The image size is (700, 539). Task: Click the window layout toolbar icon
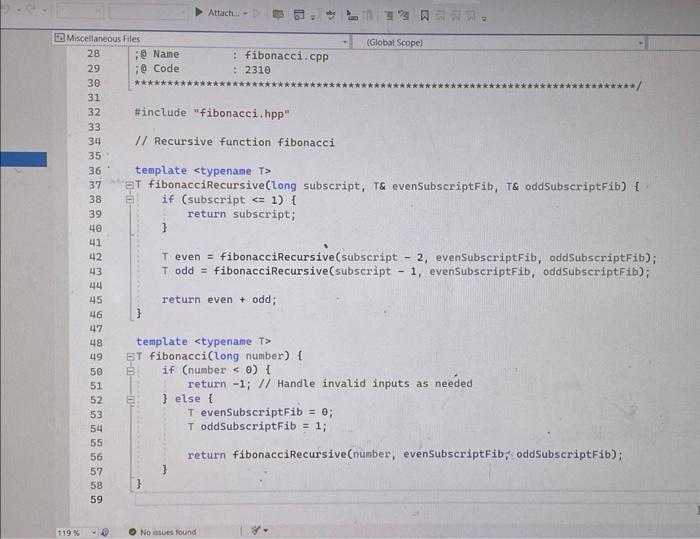click(299, 15)
